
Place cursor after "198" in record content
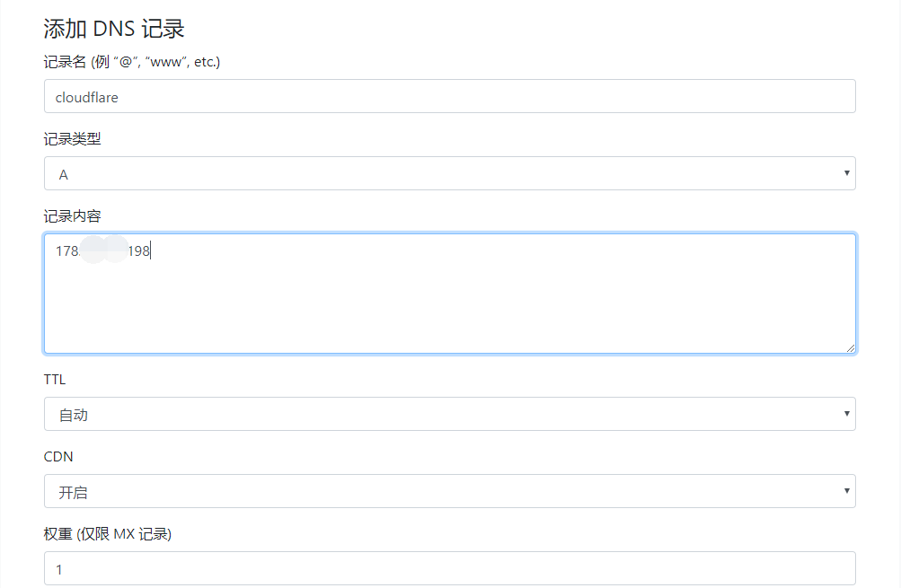pyautogui.click(x=151, y=251)
